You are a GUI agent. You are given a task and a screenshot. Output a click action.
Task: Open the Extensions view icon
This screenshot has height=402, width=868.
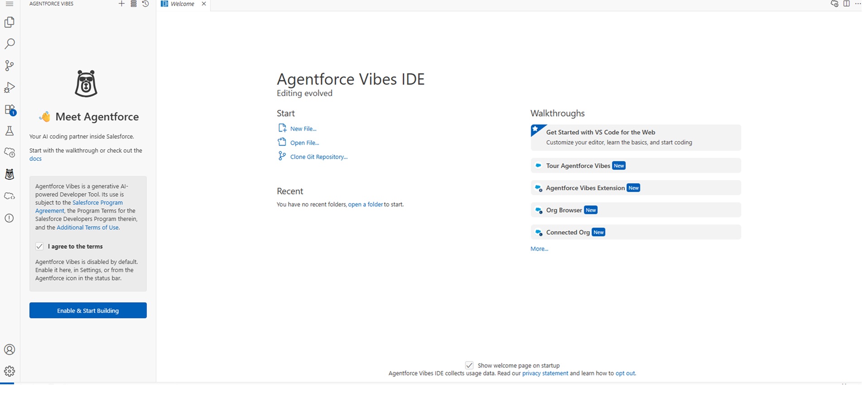click(10, 110)
